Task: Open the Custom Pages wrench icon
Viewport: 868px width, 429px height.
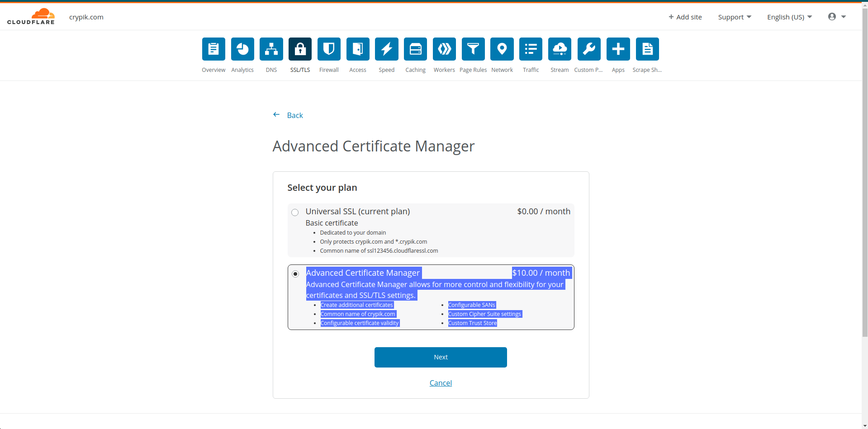Action: point(589,49)
